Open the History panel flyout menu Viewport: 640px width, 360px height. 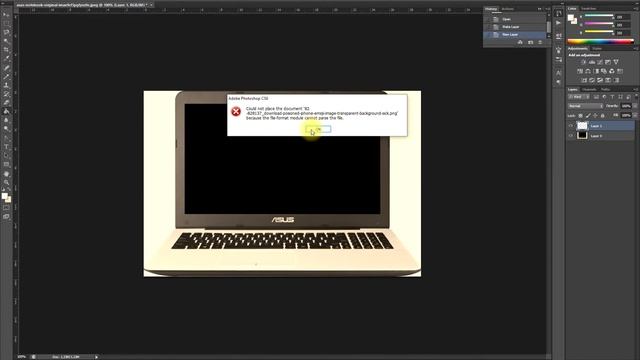(x=547, y=9)
